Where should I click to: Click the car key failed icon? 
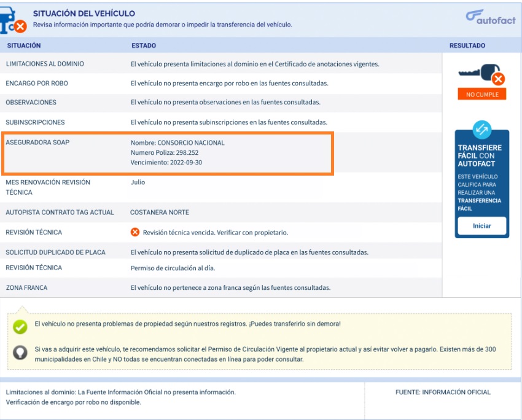pos(481,74)
